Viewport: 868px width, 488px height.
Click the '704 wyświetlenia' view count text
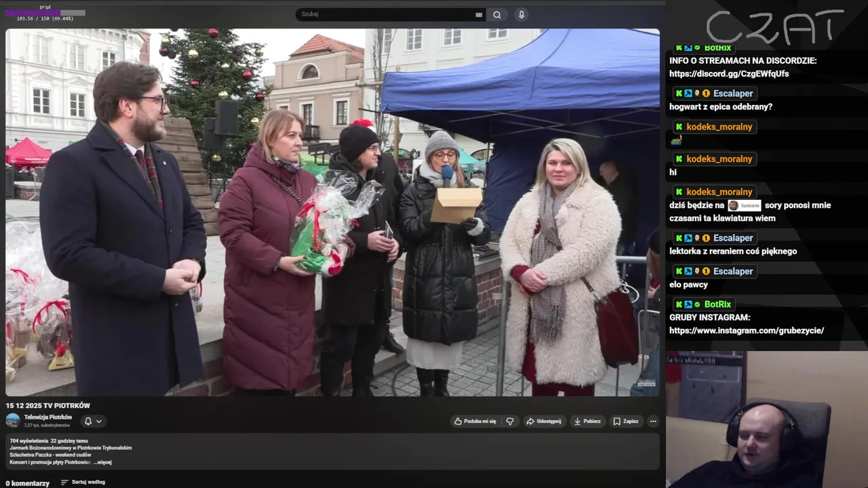coord(28,441)
